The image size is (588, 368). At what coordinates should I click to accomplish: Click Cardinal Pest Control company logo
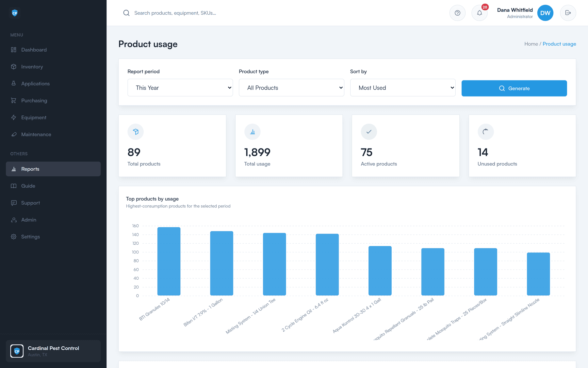pyautogui.click(x=17, y=351)
